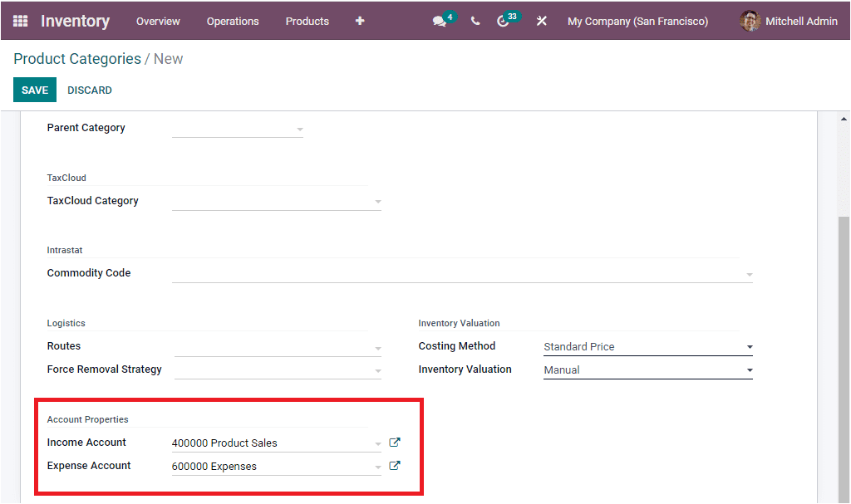The image size is (851, 504).
Task: Click the plus icon in the navigation bar
Action: 359,21
